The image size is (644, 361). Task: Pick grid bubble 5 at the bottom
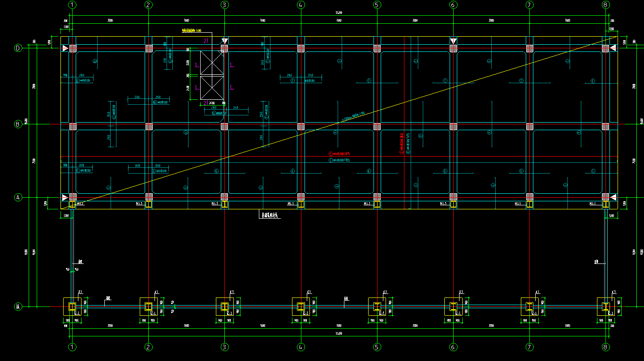377,347
